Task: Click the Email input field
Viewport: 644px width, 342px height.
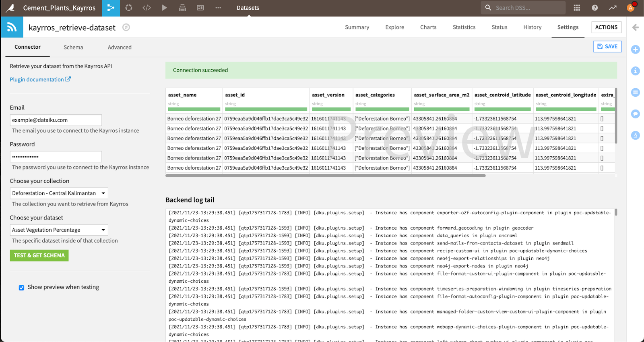Action: click(56, 120)
